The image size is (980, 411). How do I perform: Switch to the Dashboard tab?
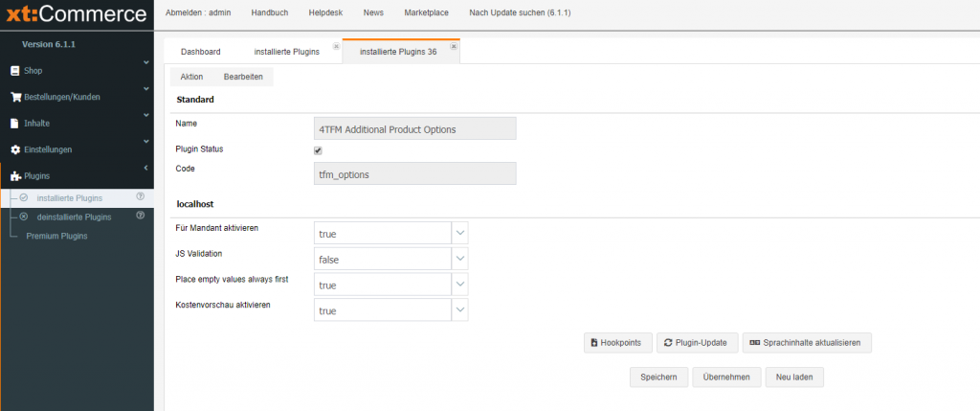point(201,52)
